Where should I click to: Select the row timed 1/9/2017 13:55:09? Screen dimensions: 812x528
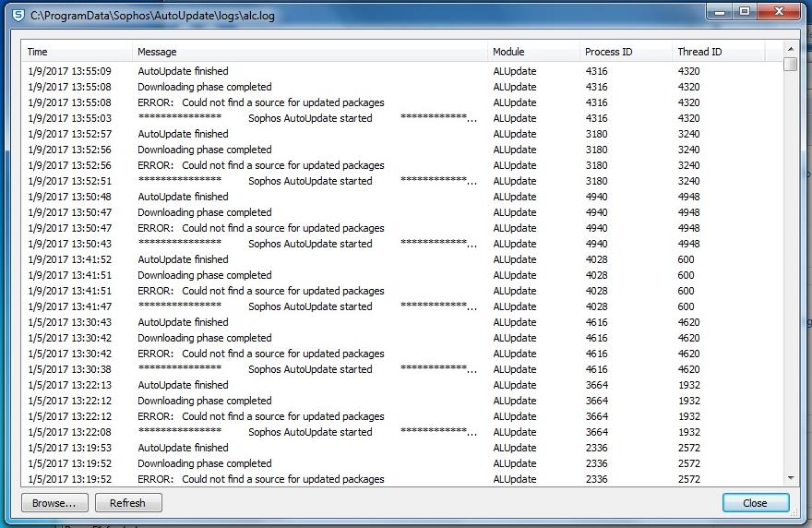click(x=402, y=71)
